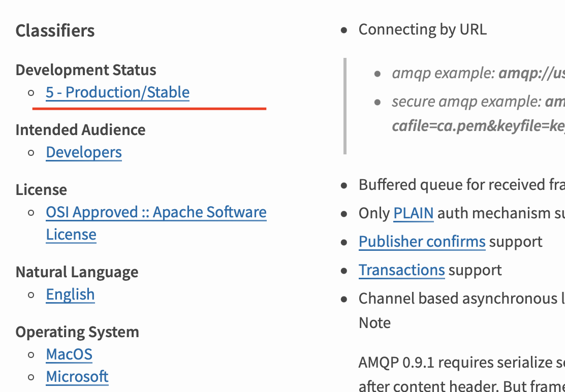
Task: Open the "Publisher confirms" documentation link
Action: pyautogui.click(x=422, y=242)
